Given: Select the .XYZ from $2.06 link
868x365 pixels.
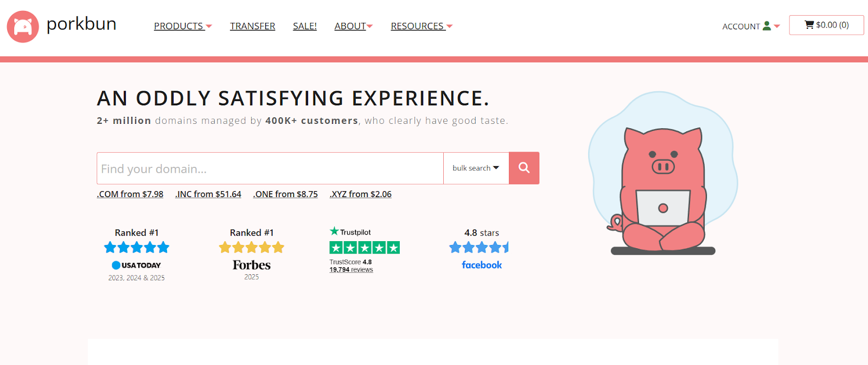Looking at the screenshot, I should click(361, 194).
